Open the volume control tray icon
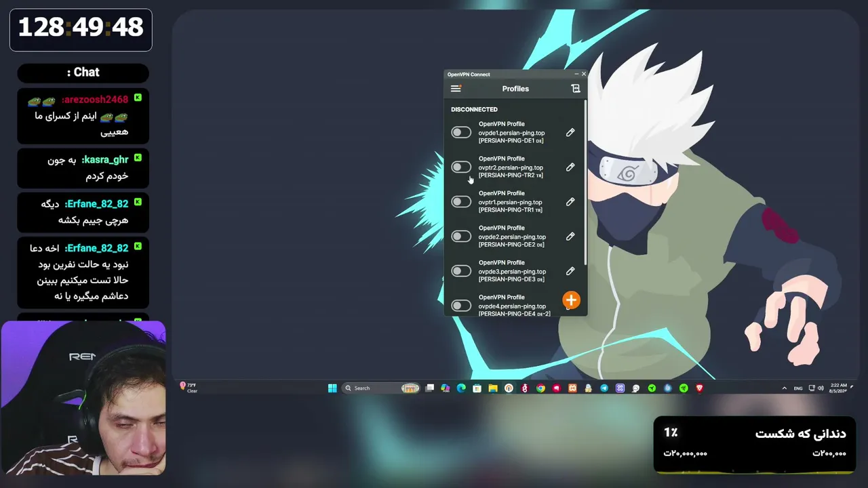The width and height of the screenshot is (868, 488). [821, 388]
